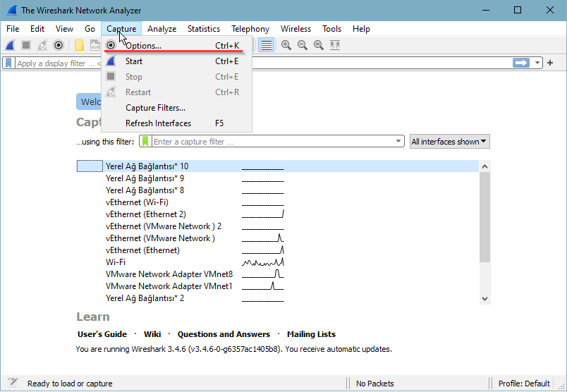Open the Statistics menu
The image size is (567, 392).
pos(204,29)
